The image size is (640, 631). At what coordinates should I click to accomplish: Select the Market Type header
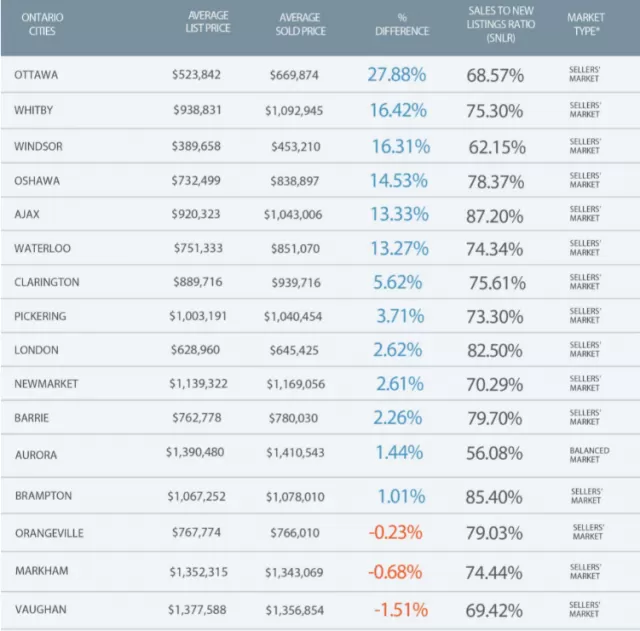click(586, 24)
